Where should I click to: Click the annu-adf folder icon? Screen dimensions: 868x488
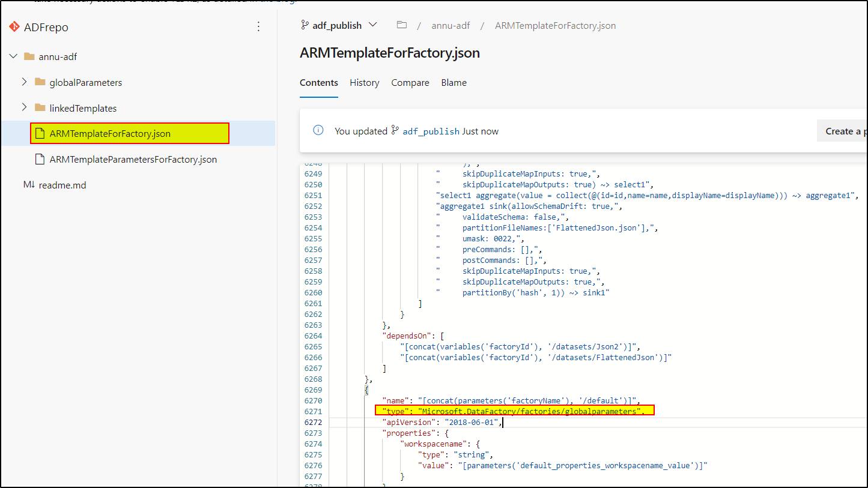(29, 56)
